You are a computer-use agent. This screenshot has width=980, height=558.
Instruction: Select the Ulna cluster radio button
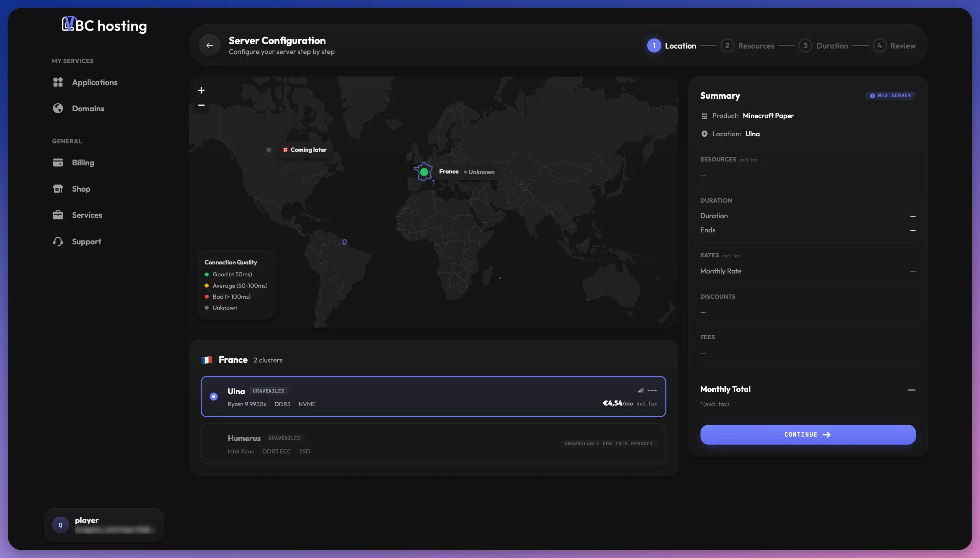tap(214, 396)
